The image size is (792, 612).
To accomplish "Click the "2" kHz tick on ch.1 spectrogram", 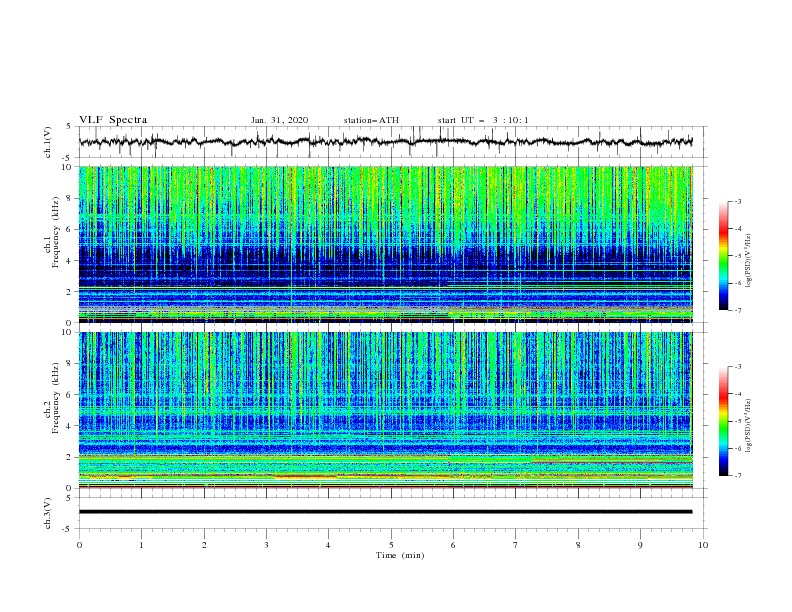I will point(70,291).
